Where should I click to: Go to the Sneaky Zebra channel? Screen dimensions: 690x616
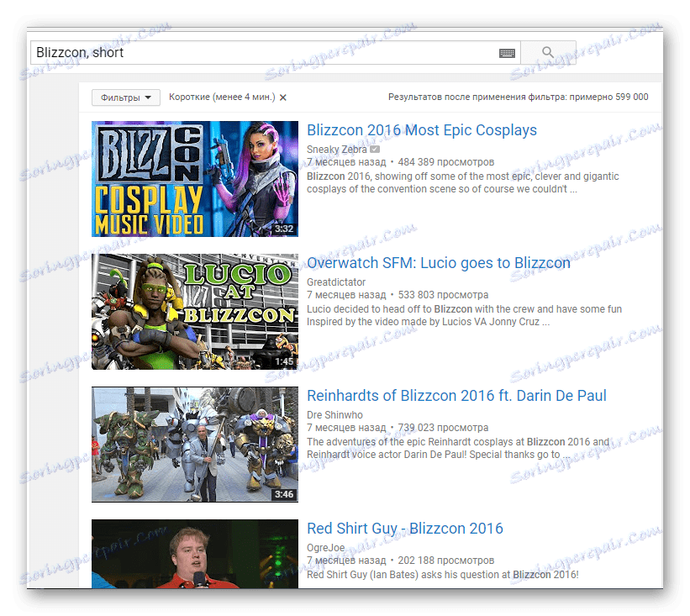(337, 150)
